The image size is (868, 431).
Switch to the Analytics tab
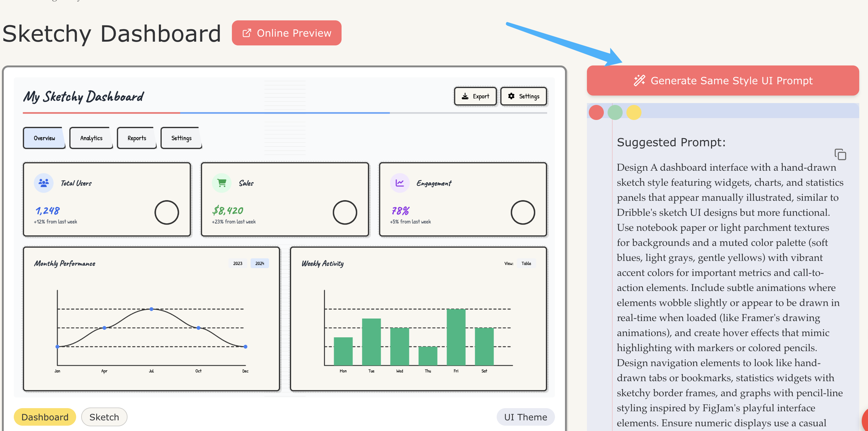click(91, 138)
